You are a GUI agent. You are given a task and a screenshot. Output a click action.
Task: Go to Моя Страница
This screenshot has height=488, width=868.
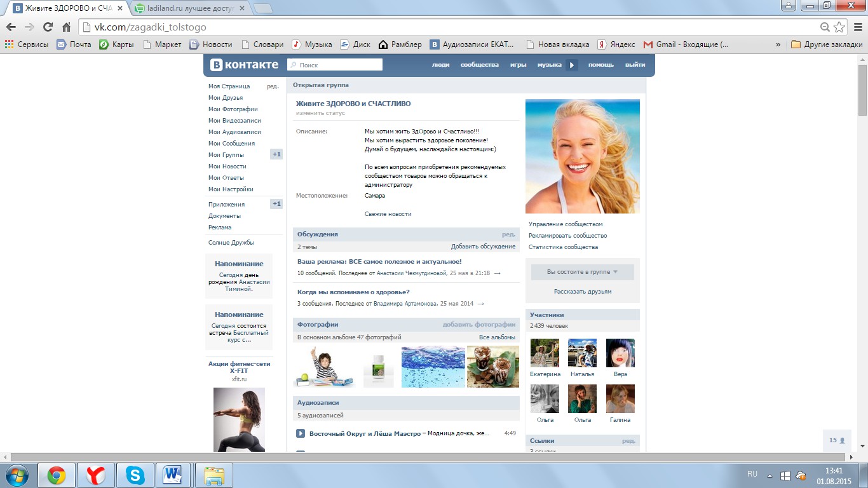click(229, 86)
